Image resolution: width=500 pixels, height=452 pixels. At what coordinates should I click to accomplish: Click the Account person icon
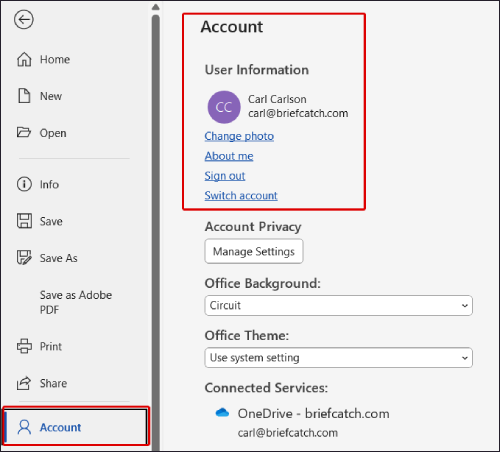point(24,427)
